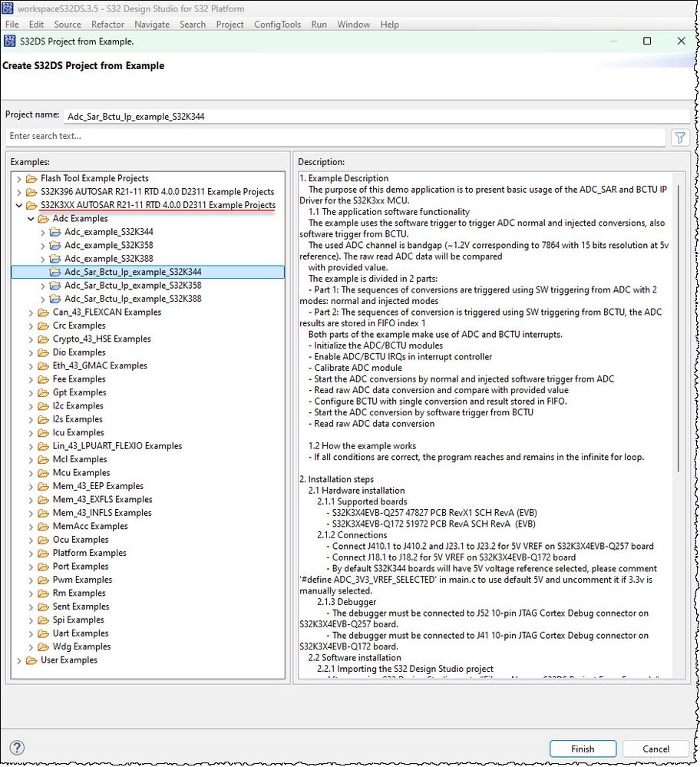Click the Description pane vertical scrollbar
700x767 pixels.
click(x=679, y=329)
